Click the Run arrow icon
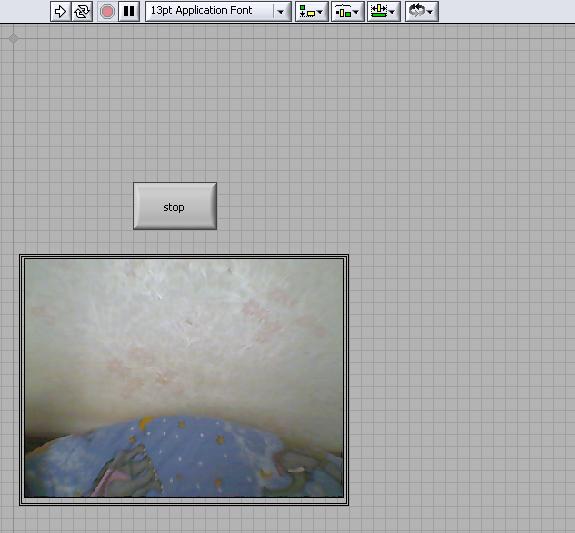Screen dimensions: 575x533 point(61,12)
